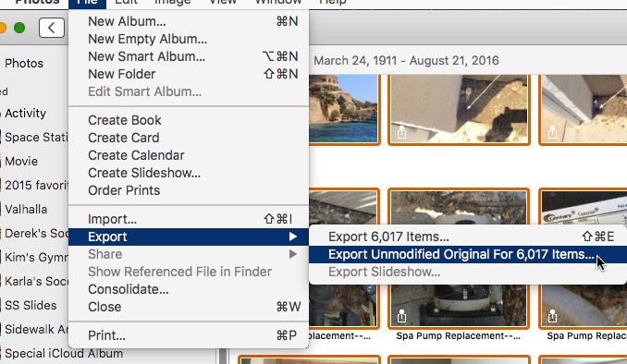Screen dimensions: 627x364
Task: Open Activity in the sidebar
Action: pos(26,113)
